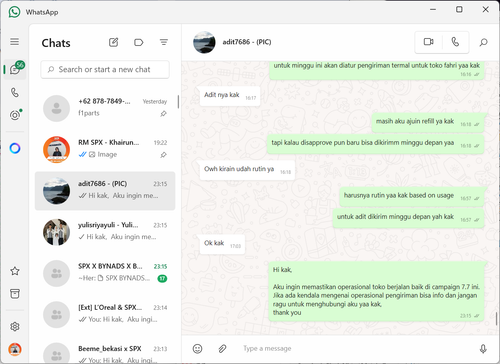The width and height of the screenshot is (500, 364).
Task: Search within the adit7686 conversation
Action: point(483,42)
